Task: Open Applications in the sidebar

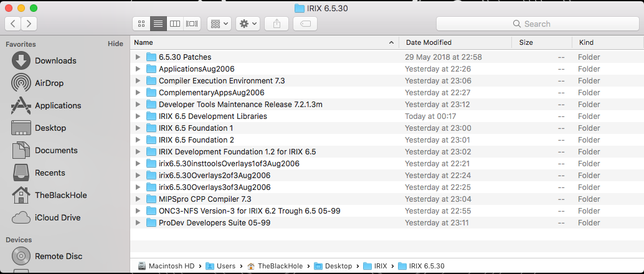Action: [58, 106]
